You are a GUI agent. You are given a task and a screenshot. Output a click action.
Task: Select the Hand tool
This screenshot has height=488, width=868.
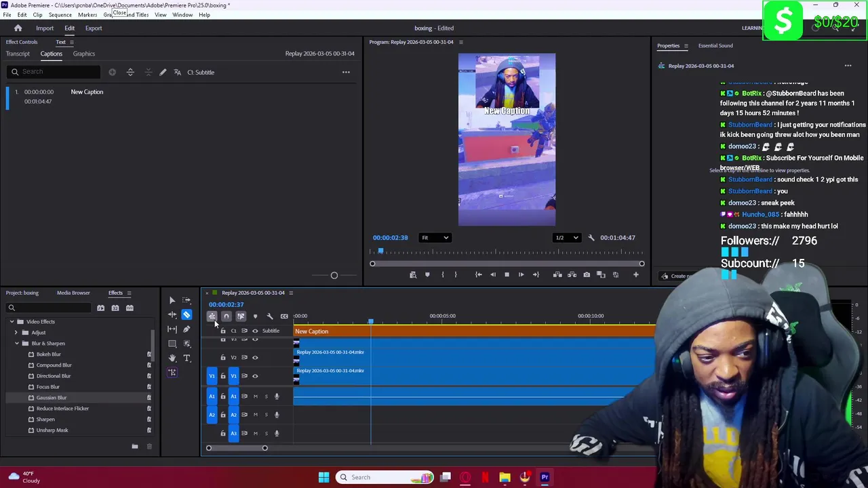[x=172, y=358]
